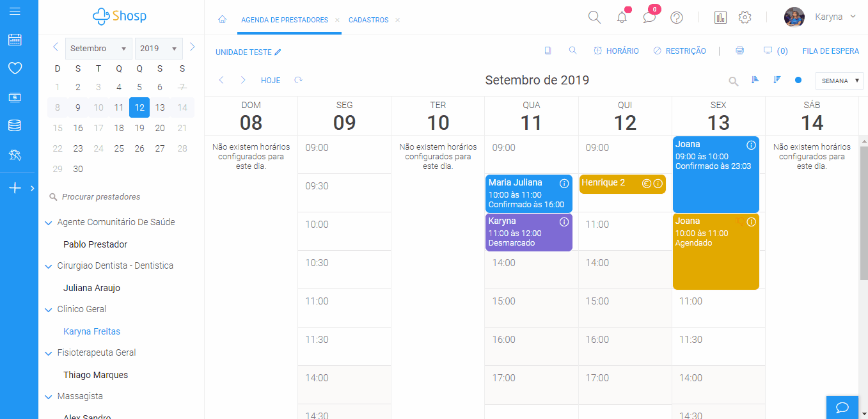Click the blue color dot filter
Viewport: 868px width, 419px height.
point(798,81)
